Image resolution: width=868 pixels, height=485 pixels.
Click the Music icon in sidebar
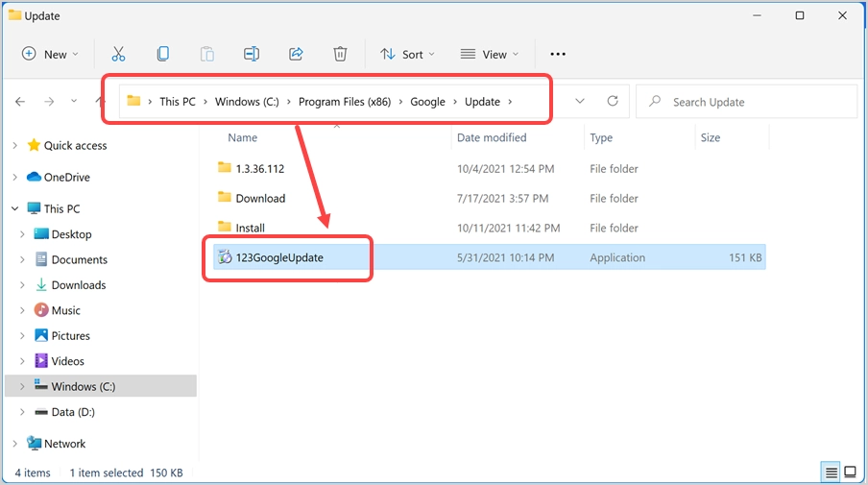tap(41, 309)
